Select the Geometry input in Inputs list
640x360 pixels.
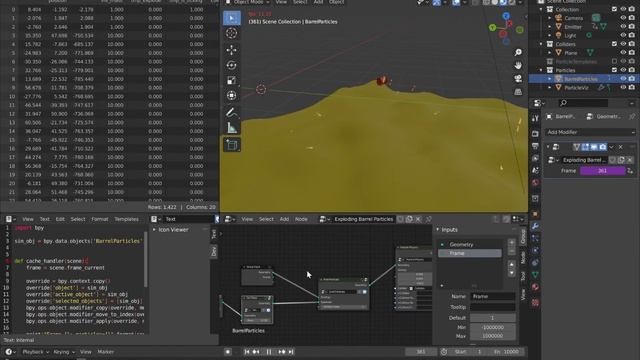[x=470, y=244]
